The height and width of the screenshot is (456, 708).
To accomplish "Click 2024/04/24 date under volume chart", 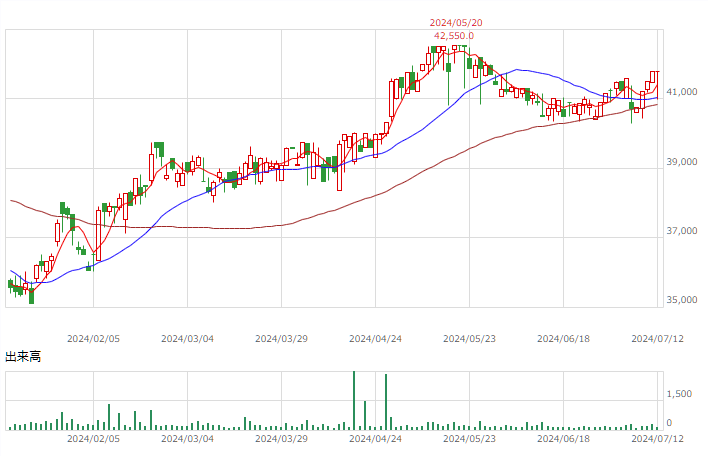I will point(375,439).
